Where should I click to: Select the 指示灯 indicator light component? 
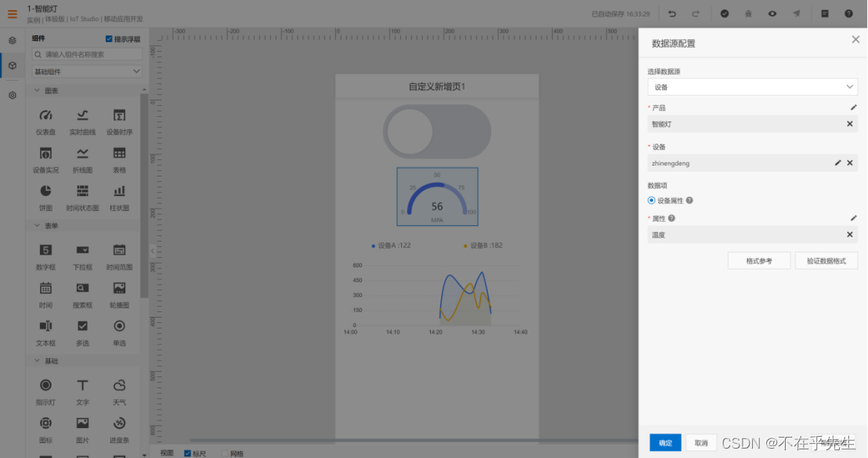coord(45,392)
